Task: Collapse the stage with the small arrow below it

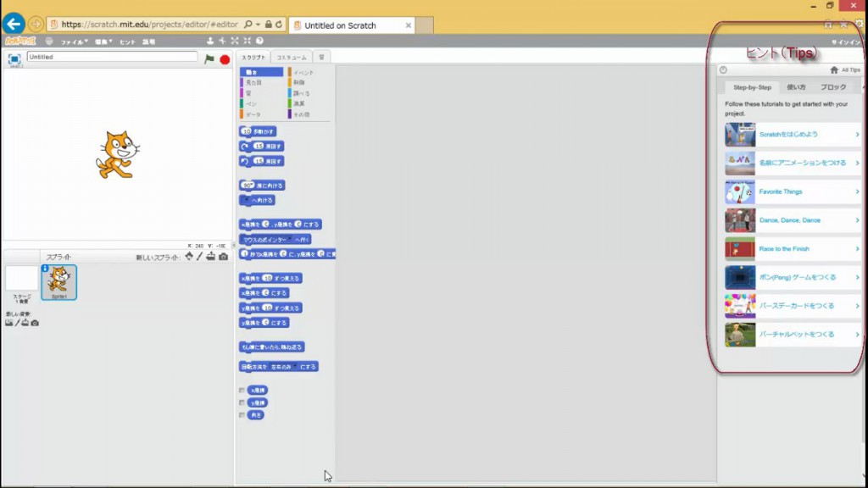Action: [x=234, y=246]
